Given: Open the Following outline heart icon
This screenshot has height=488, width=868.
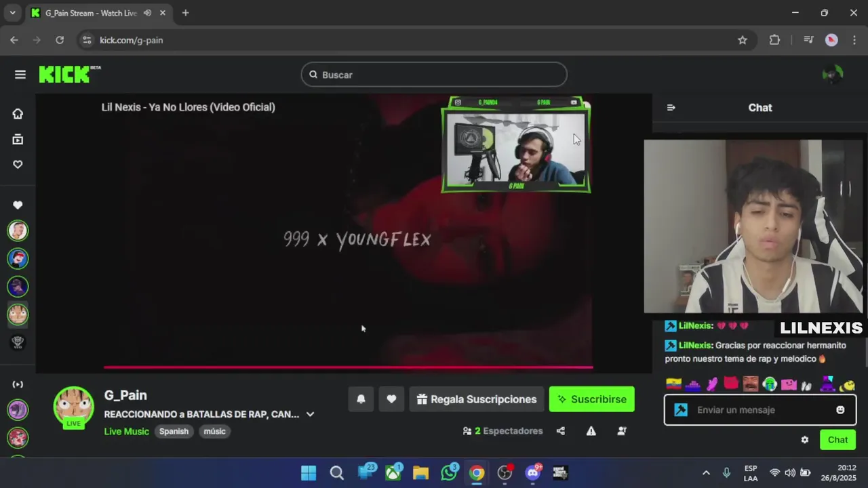Looking at the screenshot, I should (18, 165).
